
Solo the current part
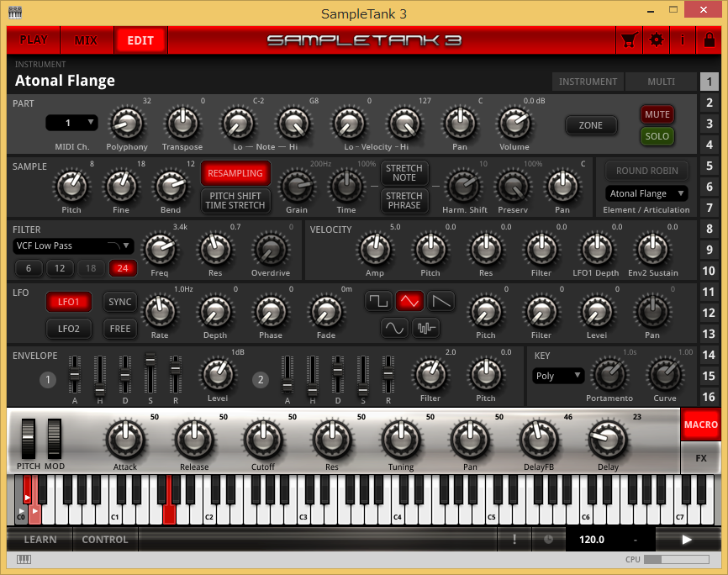tap(657, 136)
